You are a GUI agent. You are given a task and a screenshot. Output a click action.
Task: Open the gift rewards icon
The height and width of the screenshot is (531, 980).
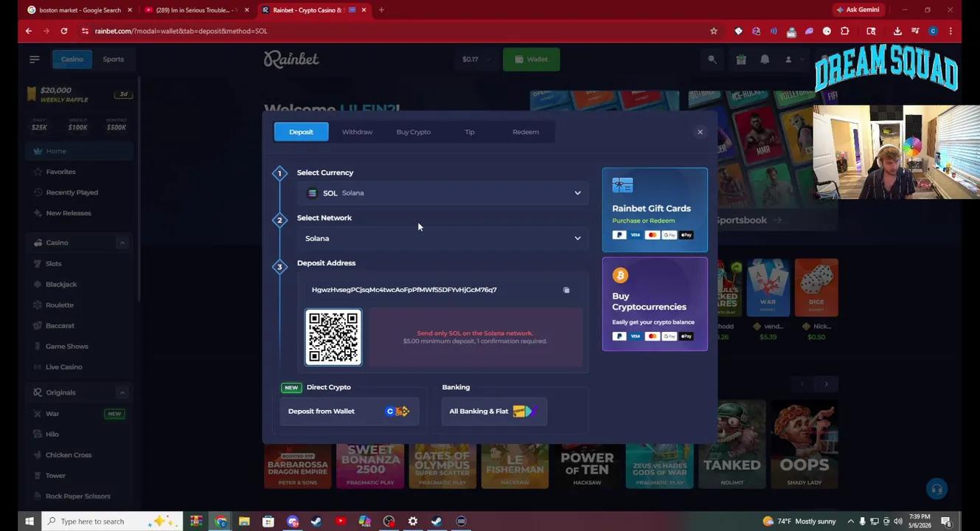(x=741, y=59)
